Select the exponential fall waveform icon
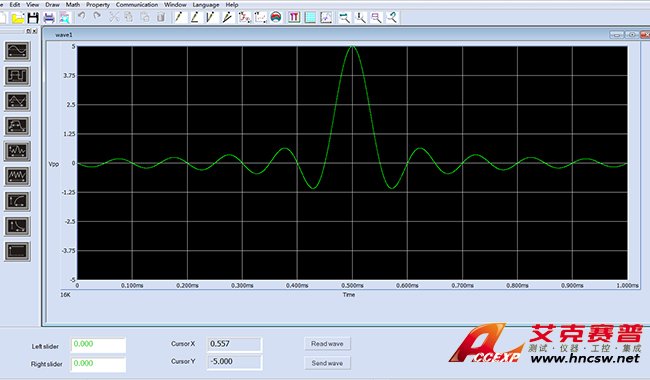Image resolution: width=650 pixels, height=380 pixels. click(17, 226)
